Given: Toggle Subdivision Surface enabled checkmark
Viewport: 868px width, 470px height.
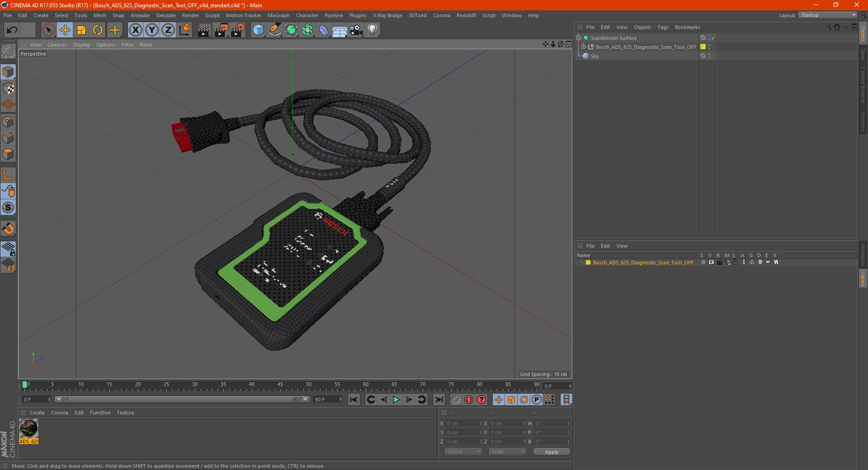Looking at the screenshot, I should tap(713, 38).
